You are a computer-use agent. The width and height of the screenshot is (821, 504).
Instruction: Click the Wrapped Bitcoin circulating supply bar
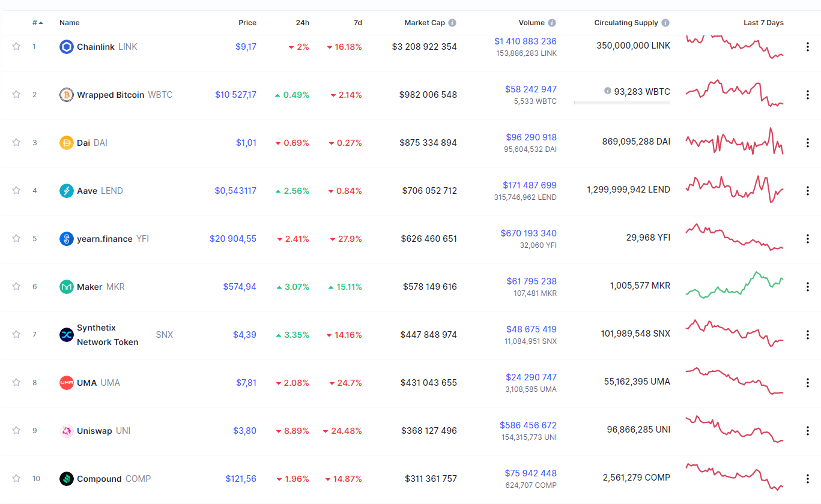(x=622, y=103)
